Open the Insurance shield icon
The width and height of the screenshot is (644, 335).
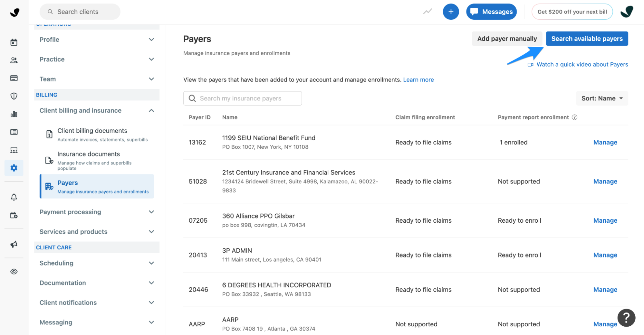14,96
